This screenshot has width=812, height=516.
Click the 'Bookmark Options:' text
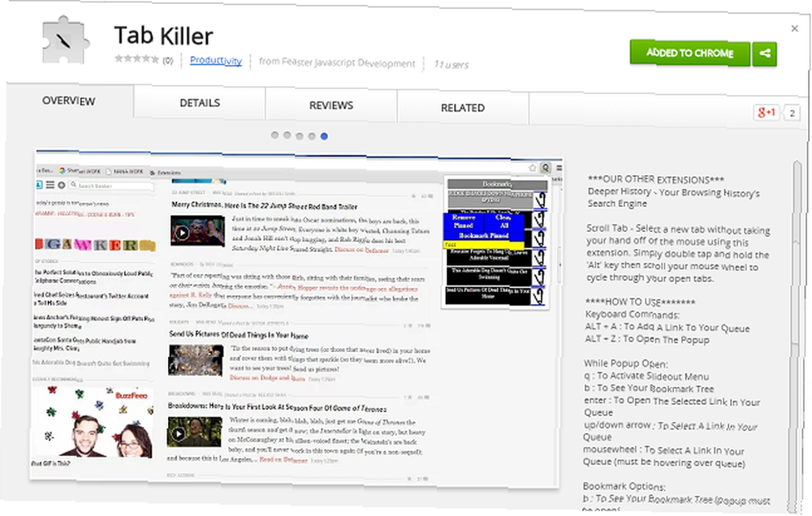click(624, 487)
